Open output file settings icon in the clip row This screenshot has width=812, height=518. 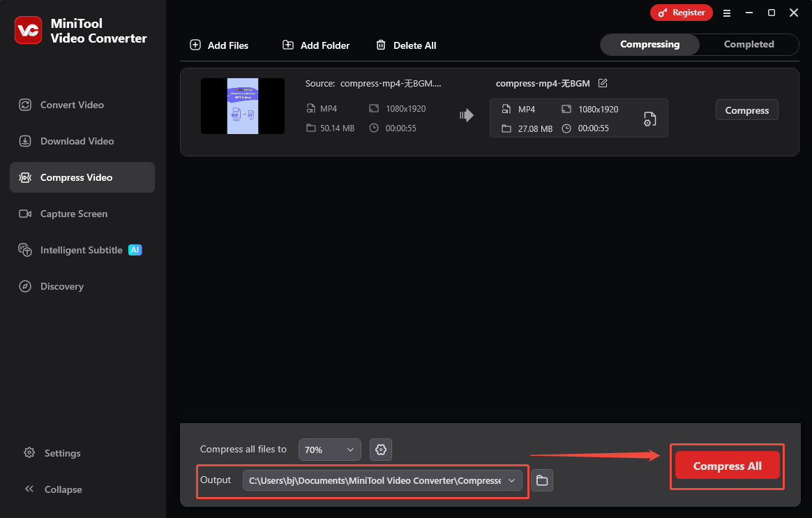(649, 119)
